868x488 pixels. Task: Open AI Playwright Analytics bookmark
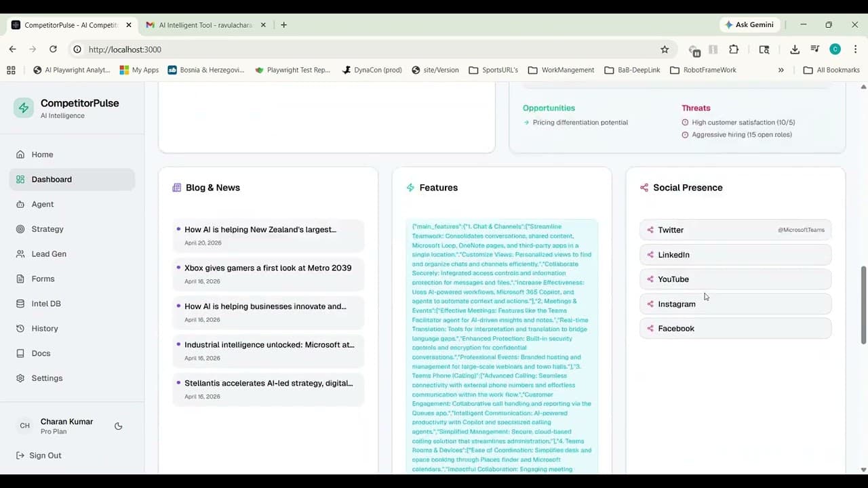tap(72, 70)
